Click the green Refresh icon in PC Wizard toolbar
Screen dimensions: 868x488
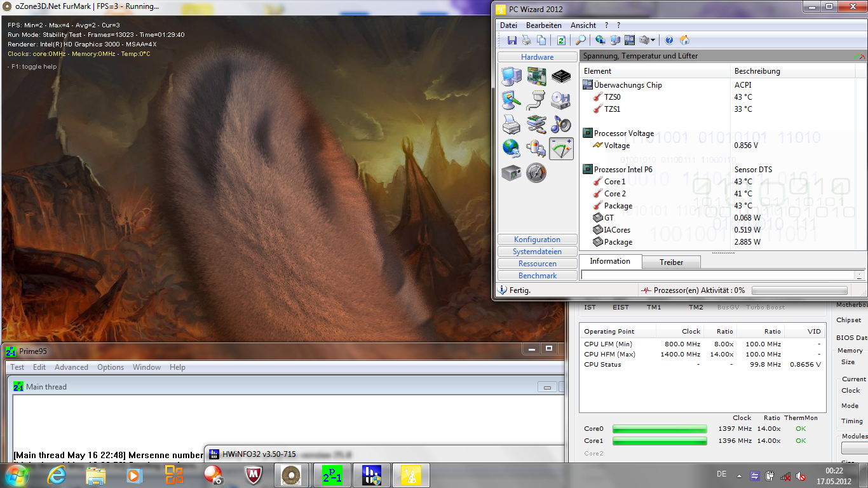(561, 40)
